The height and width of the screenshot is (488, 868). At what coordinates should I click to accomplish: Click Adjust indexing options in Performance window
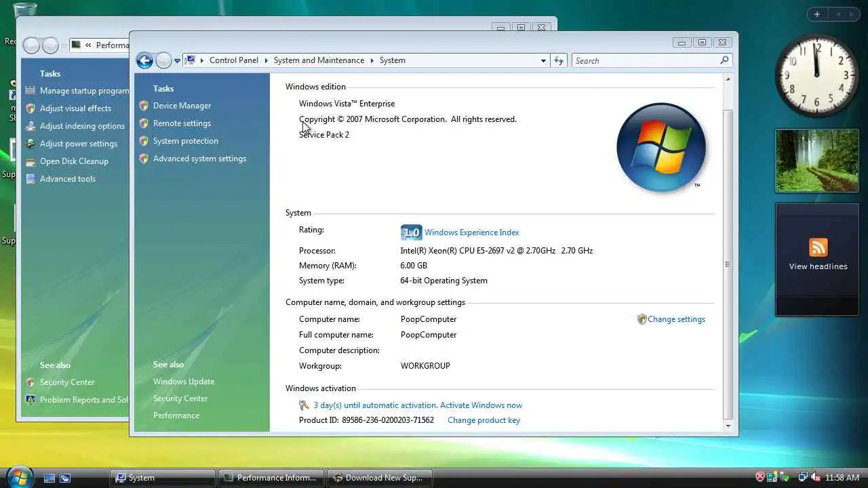(x=82, y=126)
